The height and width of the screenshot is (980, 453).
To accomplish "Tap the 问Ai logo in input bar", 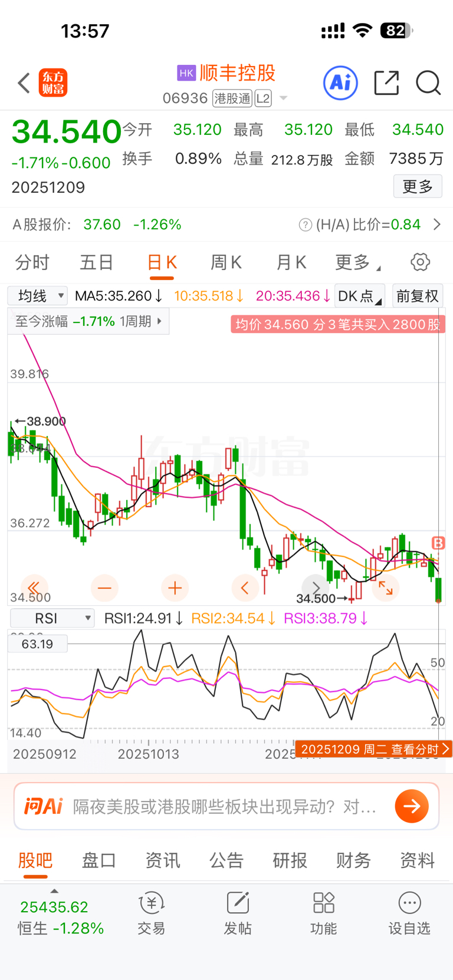I will point(43,806).
